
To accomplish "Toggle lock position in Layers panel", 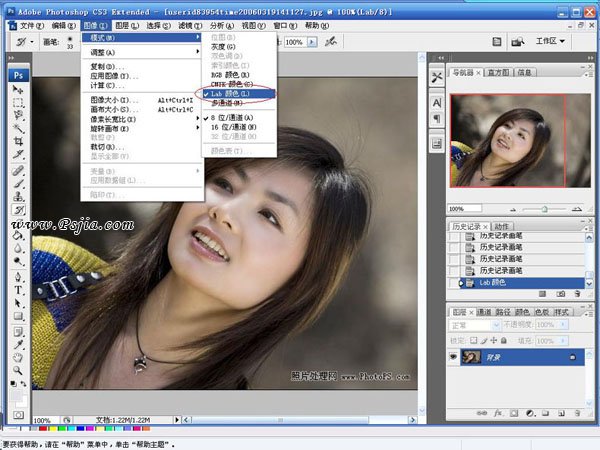I will click(494, 340).
